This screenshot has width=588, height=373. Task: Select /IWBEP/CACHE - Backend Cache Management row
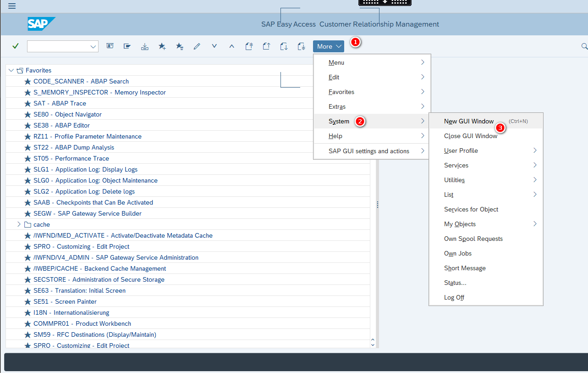(188, 268)
